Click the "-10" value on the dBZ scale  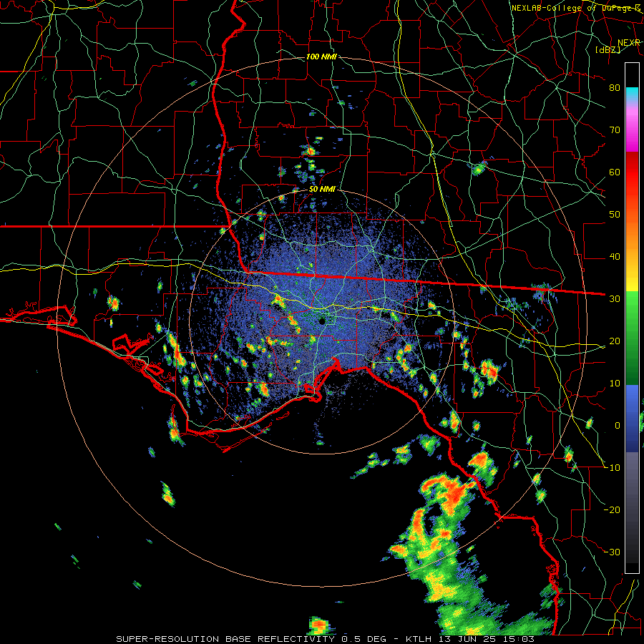(x=612, y=468)
